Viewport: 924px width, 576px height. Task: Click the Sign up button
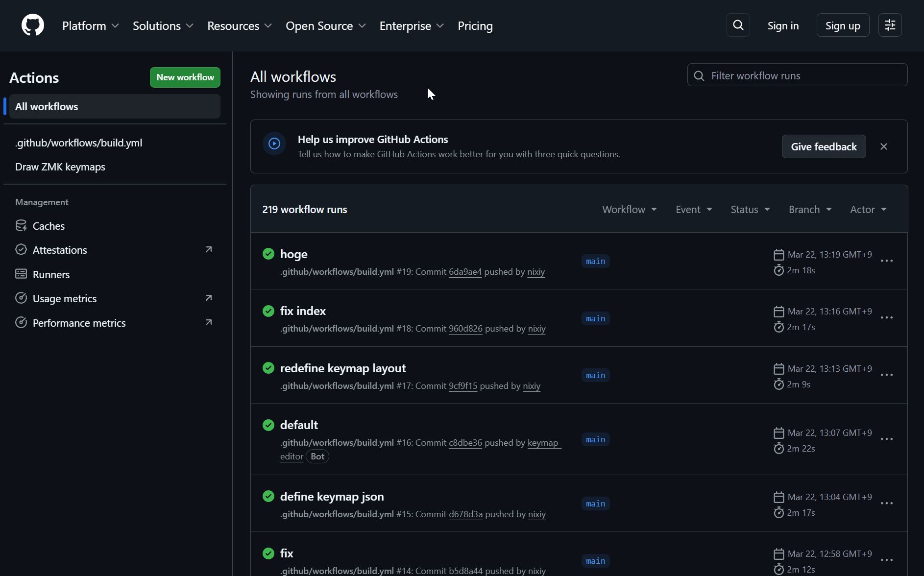843,25
